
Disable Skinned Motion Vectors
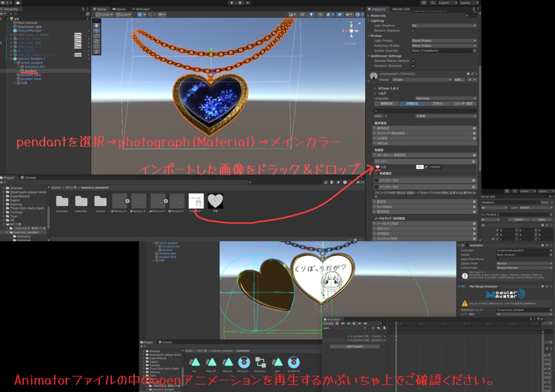click(x=414, y=61)
